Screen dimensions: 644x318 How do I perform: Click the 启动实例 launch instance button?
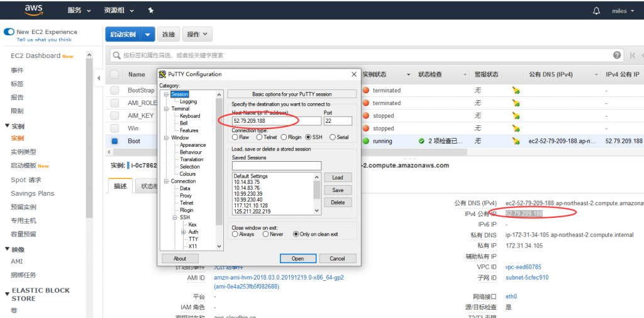[x=123, y=35]
